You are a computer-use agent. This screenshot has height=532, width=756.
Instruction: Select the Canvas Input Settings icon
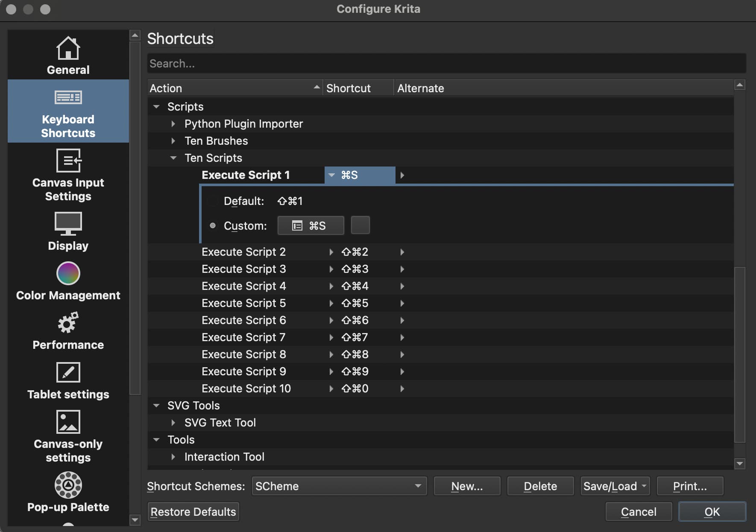pos(68,161)
